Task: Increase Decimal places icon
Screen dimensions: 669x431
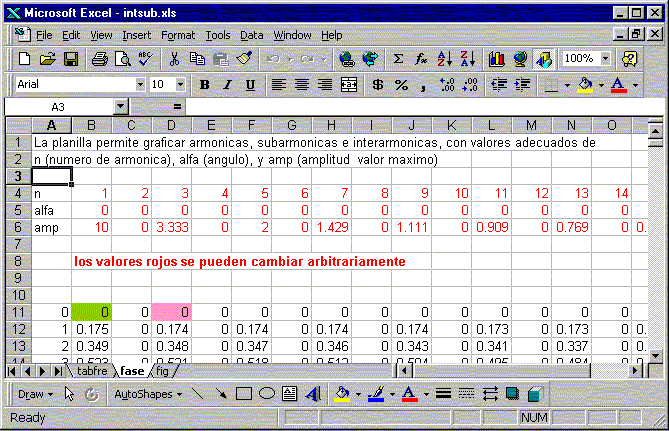Action: (x=447, y=85)
